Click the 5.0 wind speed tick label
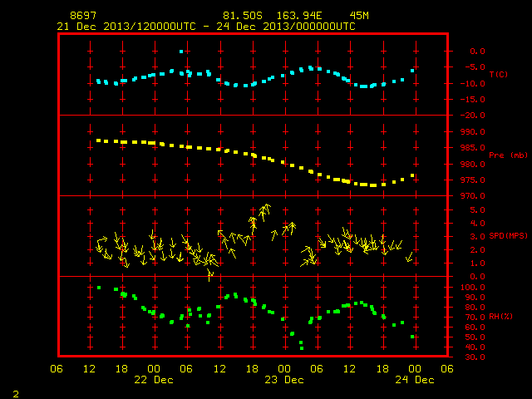The height and width of the screenshot is (399, 532). tap(477, 210)
